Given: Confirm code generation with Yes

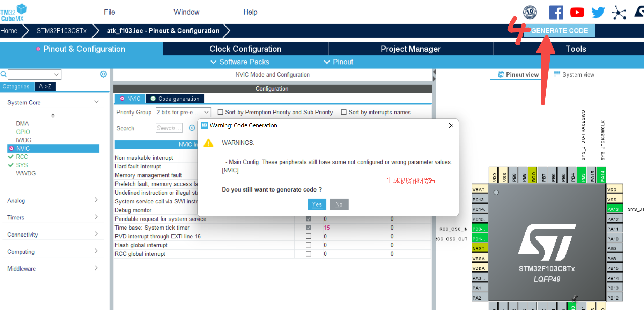Looking at the screenshot, I should tap(317, 204).
